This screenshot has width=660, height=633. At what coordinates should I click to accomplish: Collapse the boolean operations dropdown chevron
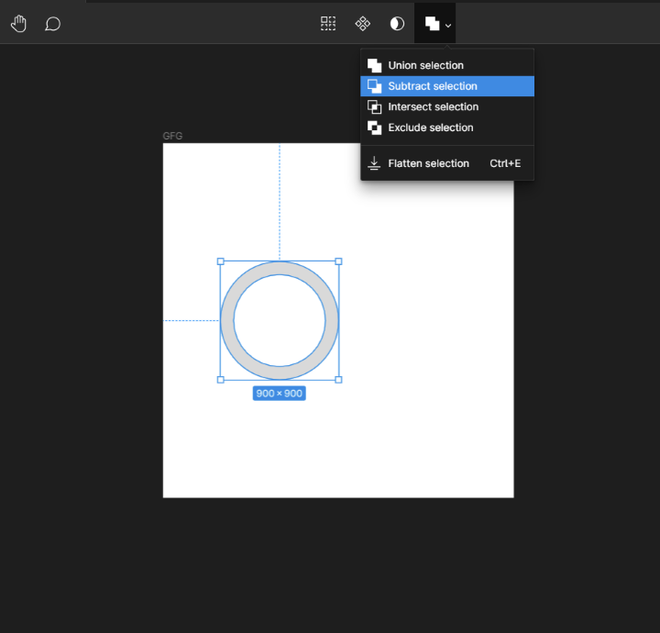click(448, 25)
